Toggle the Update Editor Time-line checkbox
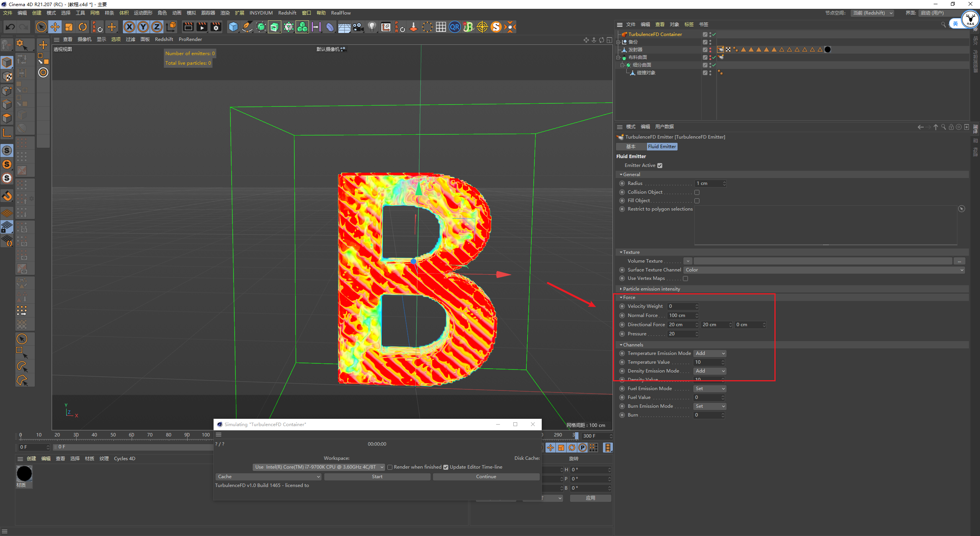The image size is (980, 536). (446, 467)
